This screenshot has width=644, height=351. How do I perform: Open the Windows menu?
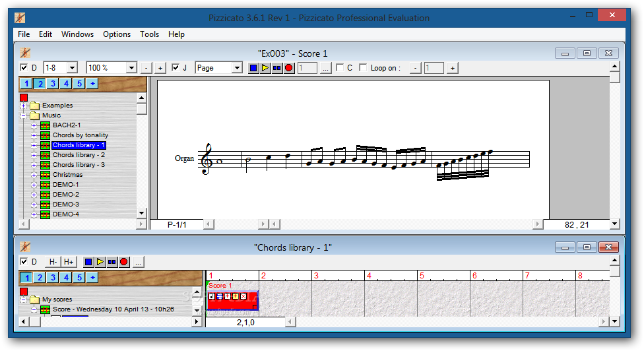77,34
